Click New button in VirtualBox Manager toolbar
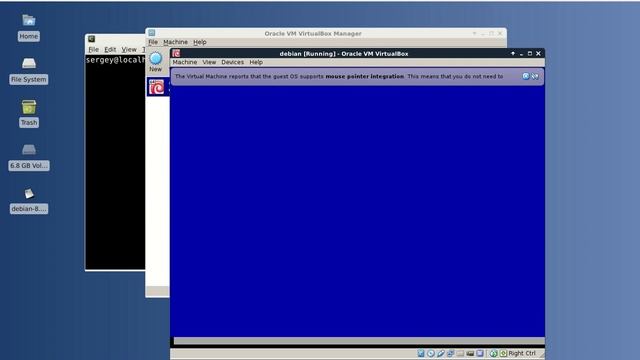 pyautogui.click(x=156, y=62)
